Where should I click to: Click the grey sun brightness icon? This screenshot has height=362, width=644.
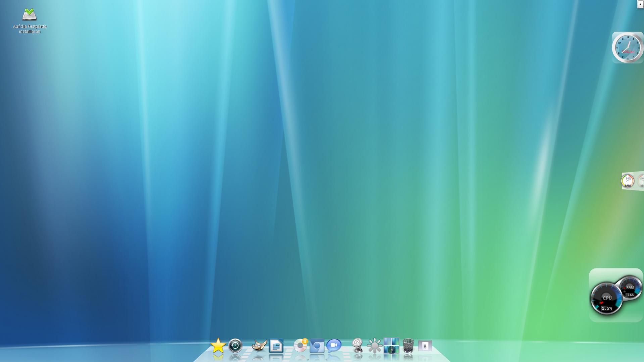point(375,346)
